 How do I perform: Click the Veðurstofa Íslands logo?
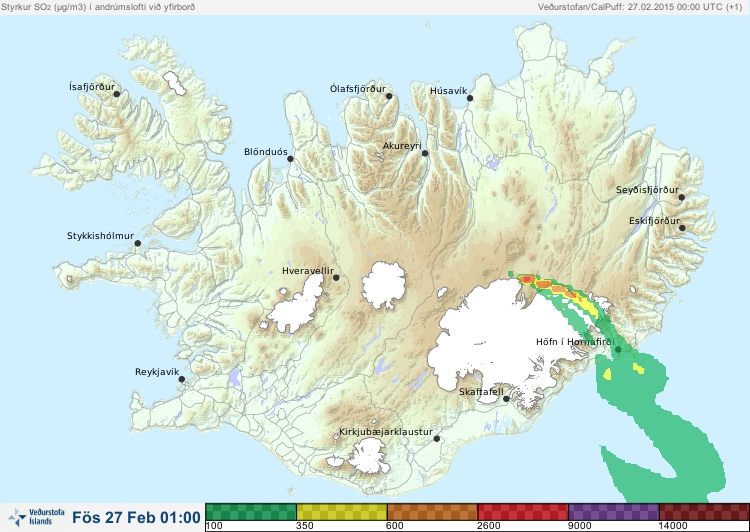click(36, 517)
